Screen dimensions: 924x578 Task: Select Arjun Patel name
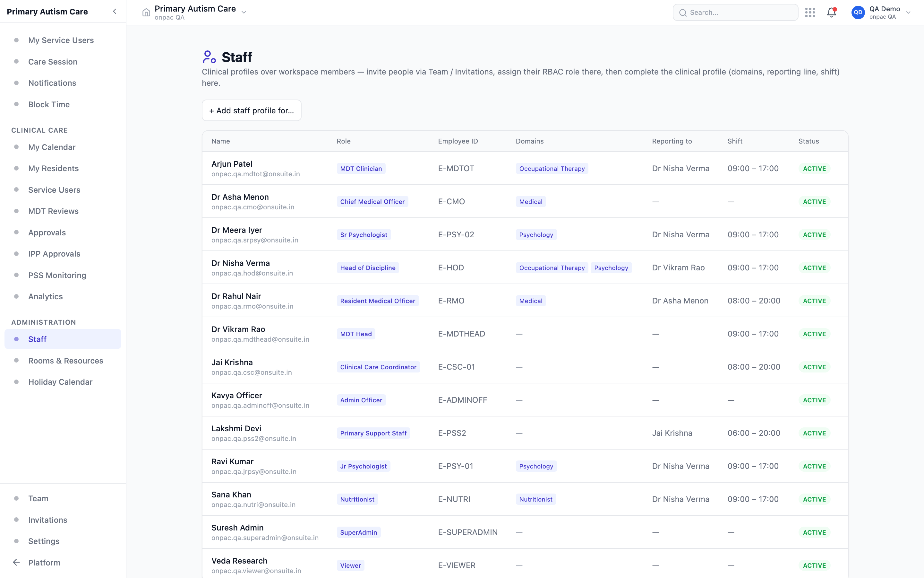point(232,164)
